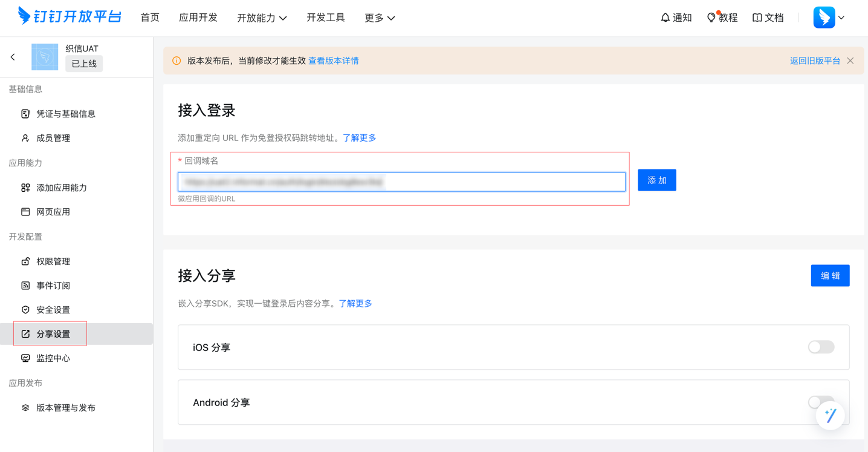Open docs via the book icon
Viewport: 868px width, 452px height.
[757, 18]
